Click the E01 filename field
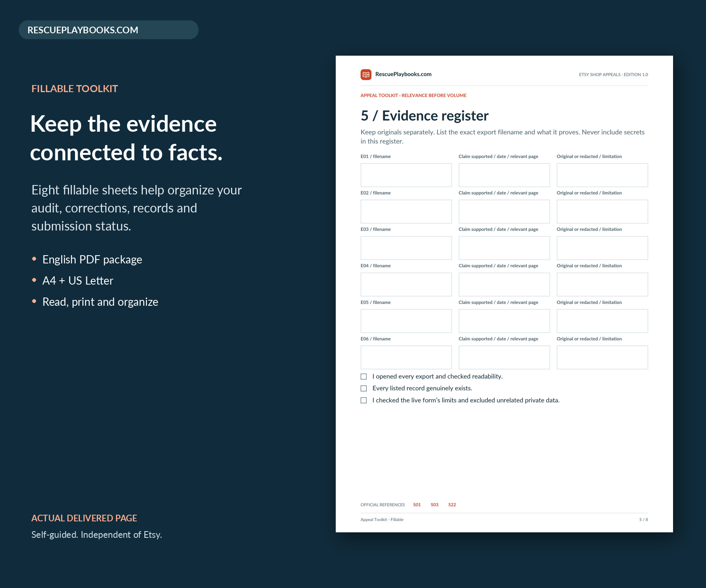The image size is (706, 588). tap(406, 175)
